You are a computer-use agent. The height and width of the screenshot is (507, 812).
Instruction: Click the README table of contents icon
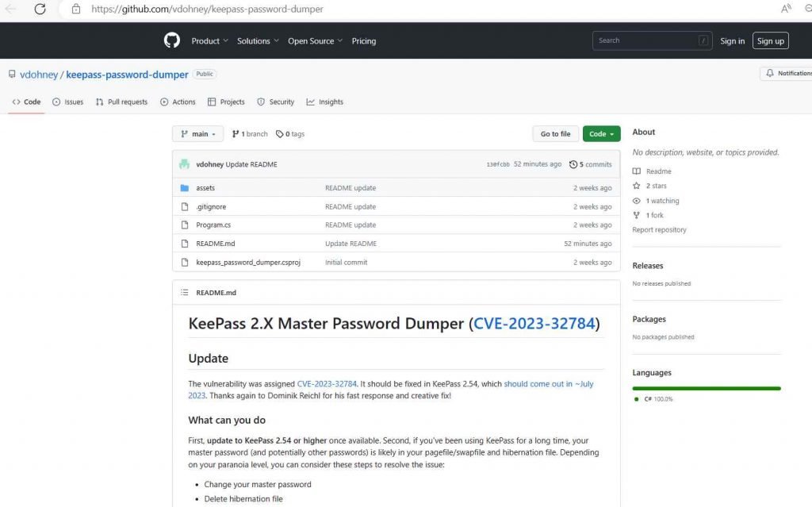pos(185,293)
